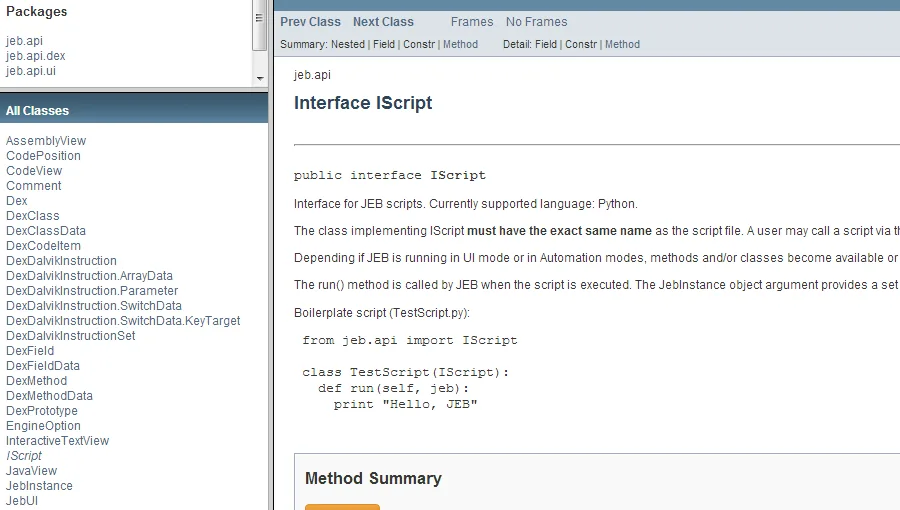Go to Next Class
The image size is (900, 510).
pyautogui.click(x=383, y=22)
